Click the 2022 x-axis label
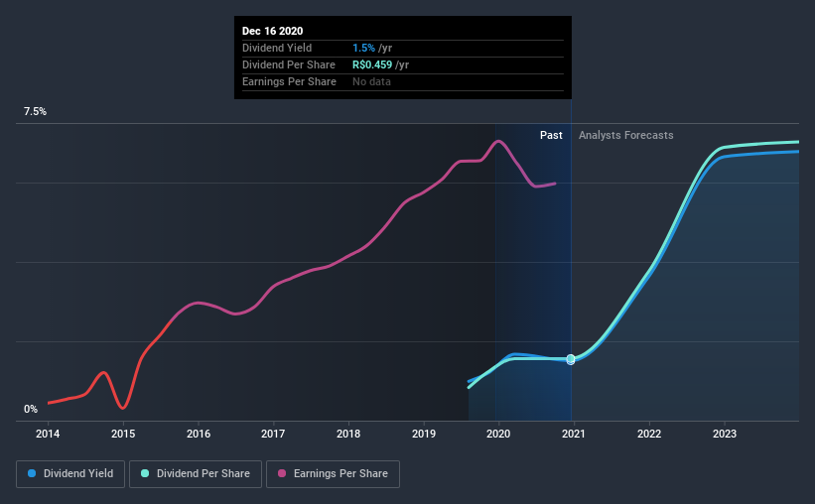815x504 pixels. (649, 434)
